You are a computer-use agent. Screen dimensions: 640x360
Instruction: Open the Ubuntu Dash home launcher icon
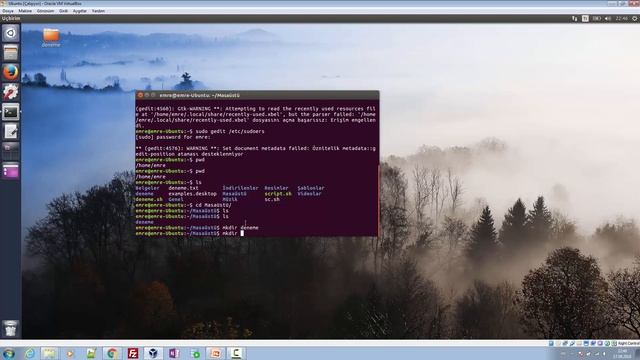[11, 33]
